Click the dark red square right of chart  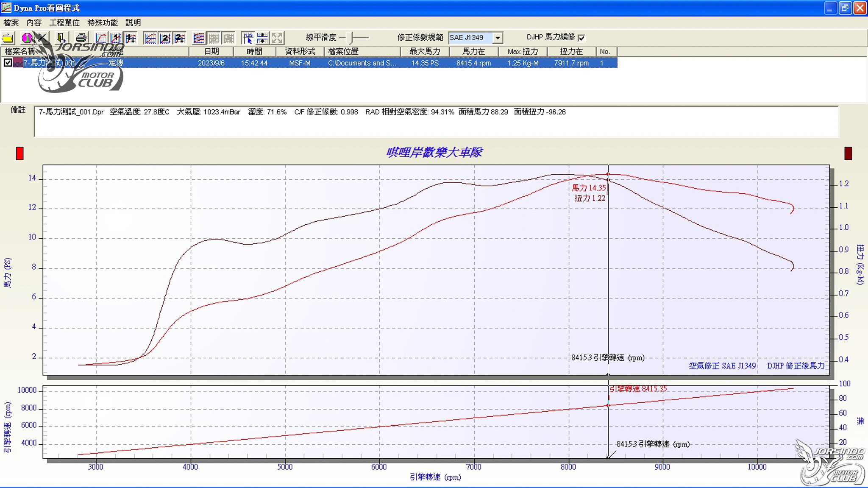848,153
